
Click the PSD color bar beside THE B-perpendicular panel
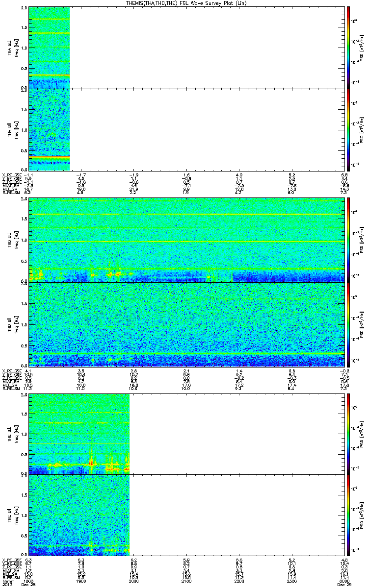pos(348,433)
